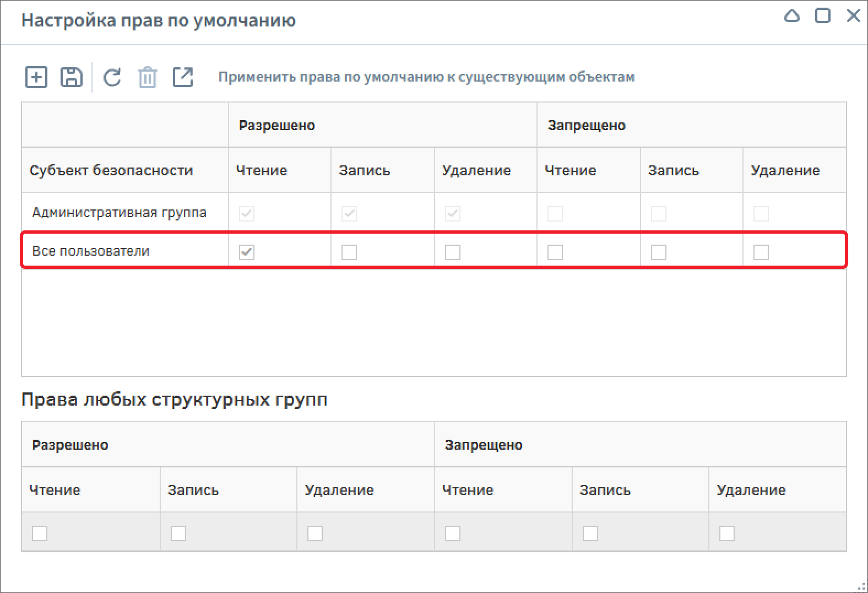868x593 pixels.
Task: Apply default rights to existing objects
Action: click(426, 77)
